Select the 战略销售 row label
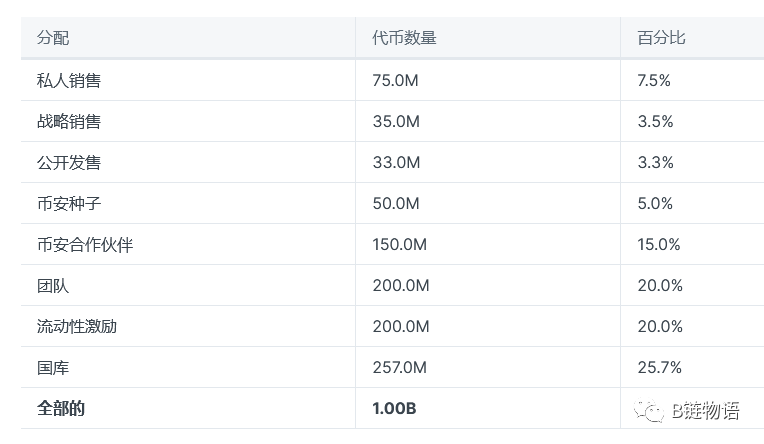Screen dimensions: 764x444 [x=69, y=121]
